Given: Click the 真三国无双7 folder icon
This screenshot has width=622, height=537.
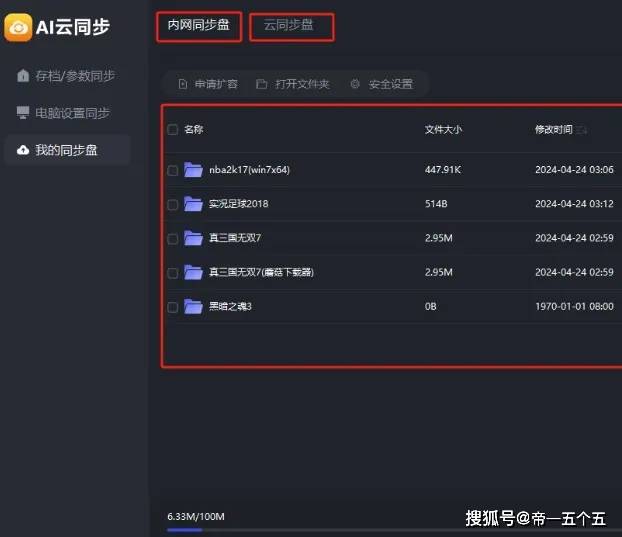Looking at the screenshot, I should [193, 238].
